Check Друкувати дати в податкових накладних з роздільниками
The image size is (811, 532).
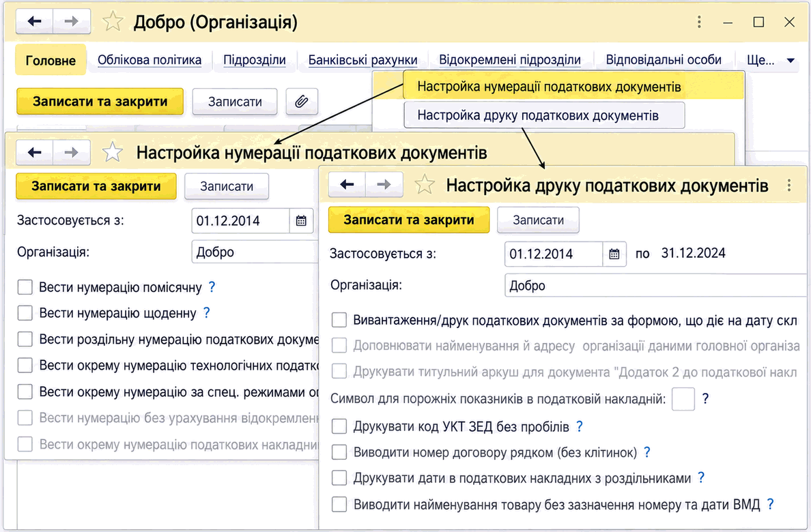click(339, 477)
